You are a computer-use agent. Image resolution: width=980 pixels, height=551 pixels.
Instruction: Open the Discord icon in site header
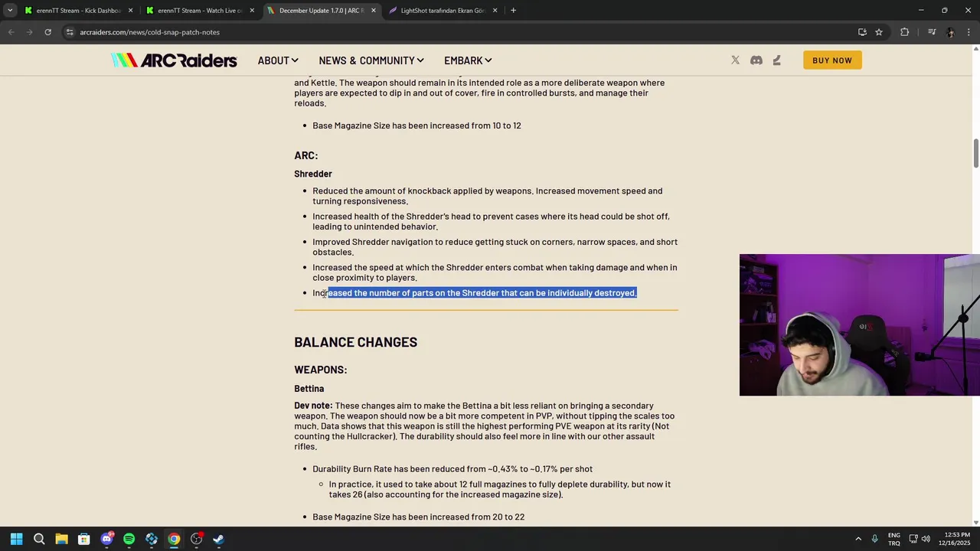click(756, 60)
